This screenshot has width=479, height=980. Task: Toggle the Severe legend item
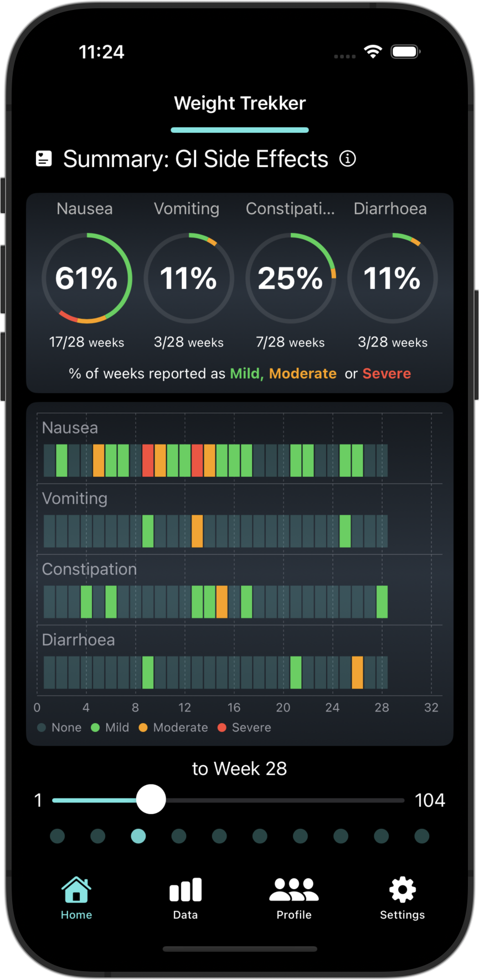tap(244, 728)
